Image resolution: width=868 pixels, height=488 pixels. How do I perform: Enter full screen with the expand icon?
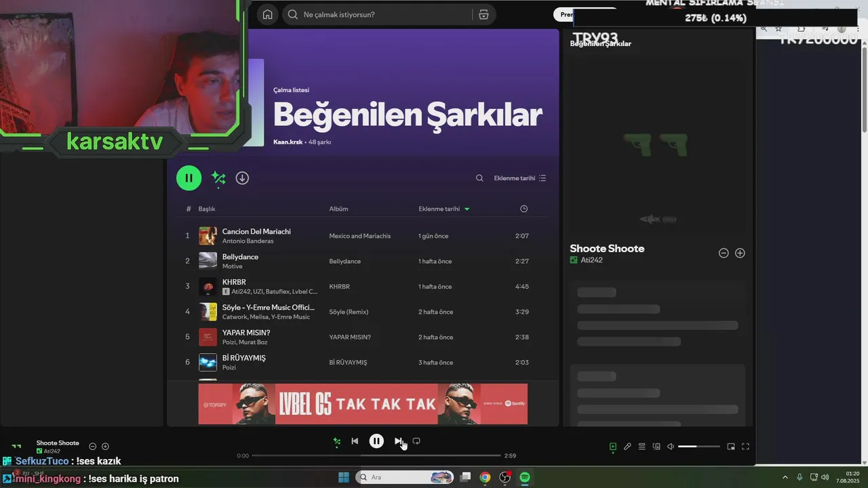click(745, 447)
